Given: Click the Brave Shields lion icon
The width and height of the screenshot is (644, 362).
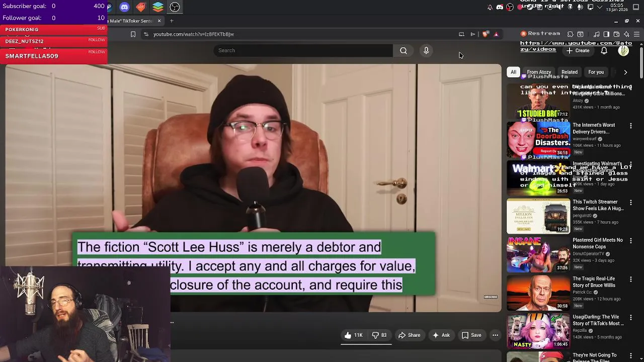Looking at the screenshot, I should [x=485, y=34].
